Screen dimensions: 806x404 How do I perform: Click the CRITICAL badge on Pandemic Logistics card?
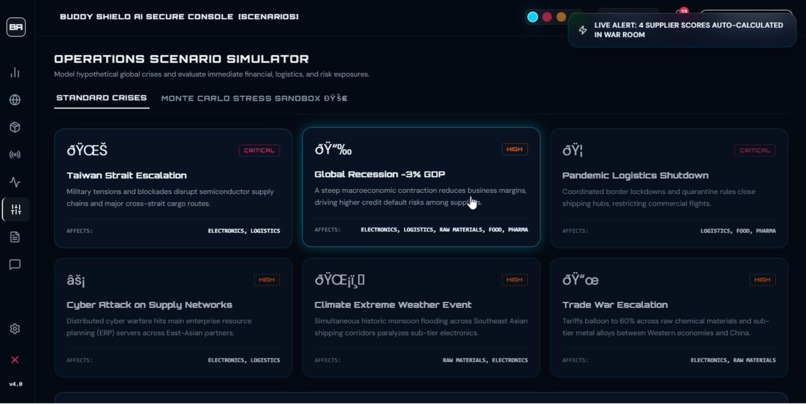(755, 150)
